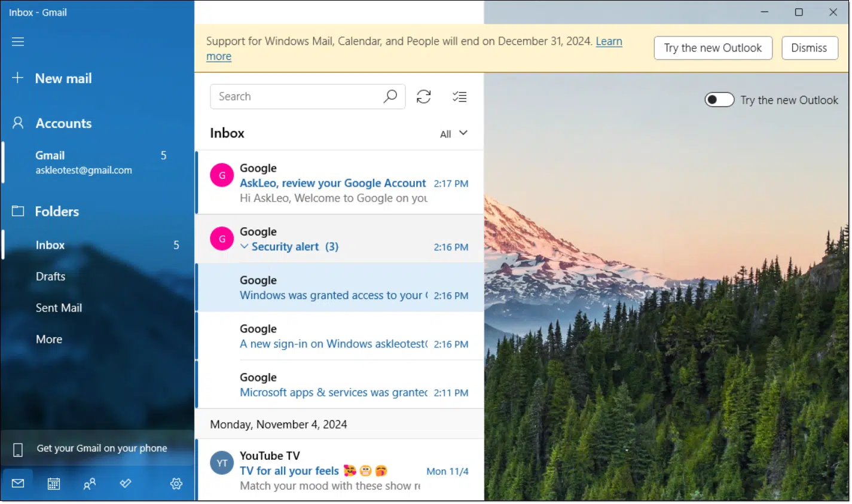
Task: Click the Inbox heading above message list
Action: coord(227,133)
